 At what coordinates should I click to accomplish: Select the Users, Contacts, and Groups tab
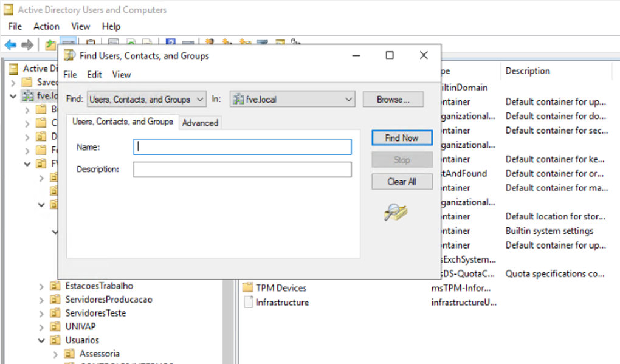coord(123,122)
